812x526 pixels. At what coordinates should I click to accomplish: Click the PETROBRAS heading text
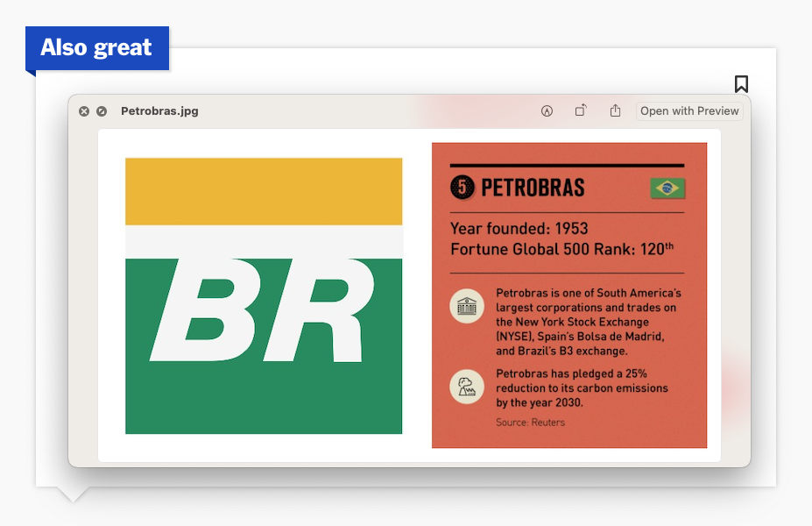click(x=533, y=188)
